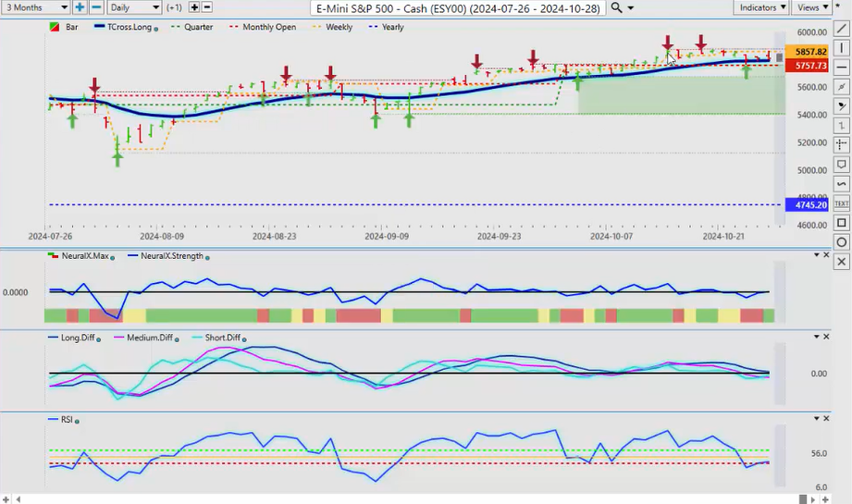Click the 6000.00 price axis label
The width and height of the screenshot is (852, 504).
[812, 32]
